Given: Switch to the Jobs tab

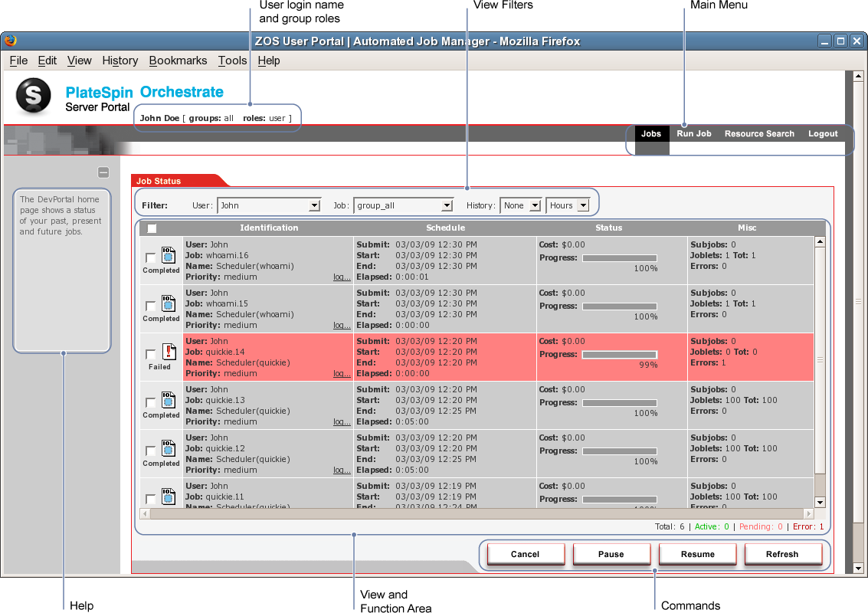Looking at the screenshot, I should (x=651, y=133).
